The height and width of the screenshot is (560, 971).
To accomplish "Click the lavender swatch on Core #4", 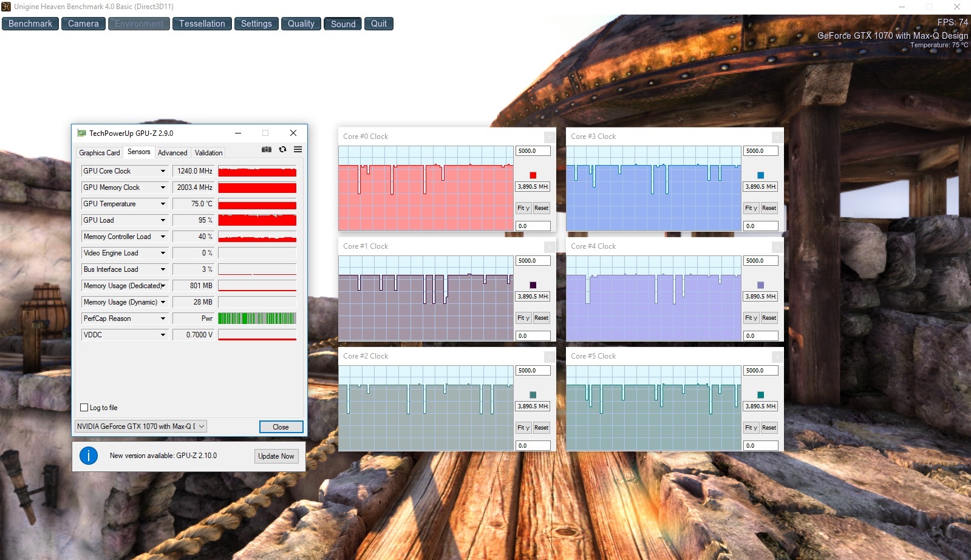I will pyautogui.click(x=761, y=285).
